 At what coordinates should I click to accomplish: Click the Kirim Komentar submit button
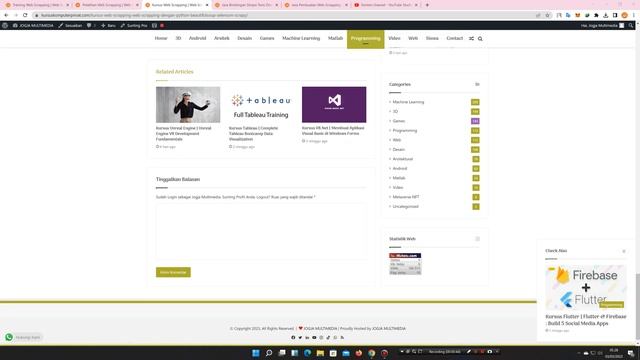(x=173, y=272)
